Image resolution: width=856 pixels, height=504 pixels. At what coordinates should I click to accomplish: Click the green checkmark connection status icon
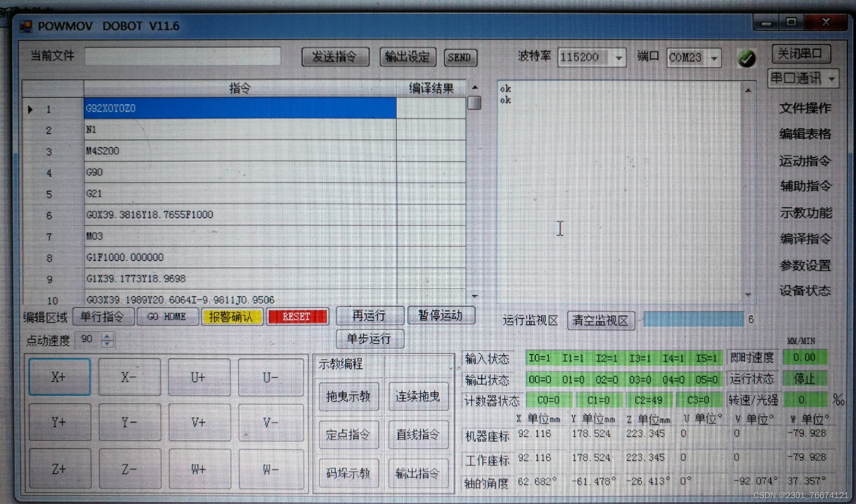(x=747, y=59)
